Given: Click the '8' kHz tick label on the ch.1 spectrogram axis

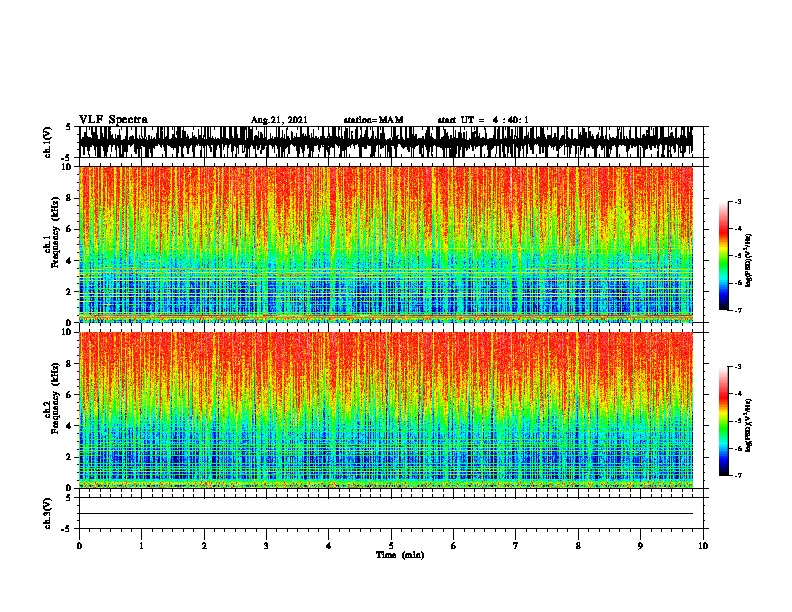Looking at the screenshot, I should tap(69, 198).
